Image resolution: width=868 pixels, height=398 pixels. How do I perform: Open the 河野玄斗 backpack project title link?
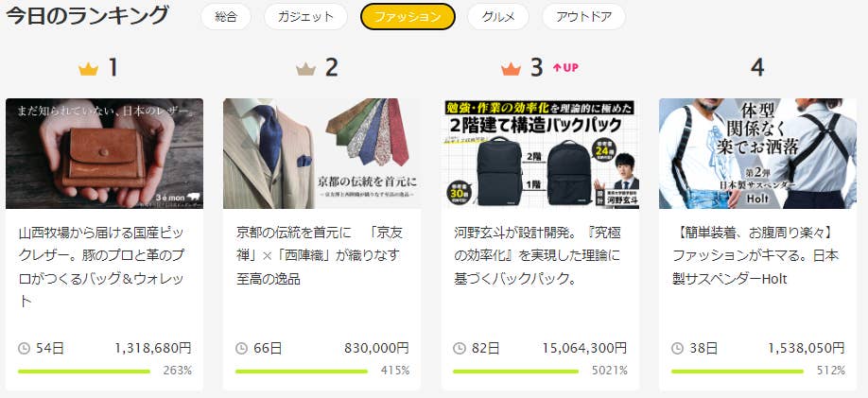click(x=537, y=255)
